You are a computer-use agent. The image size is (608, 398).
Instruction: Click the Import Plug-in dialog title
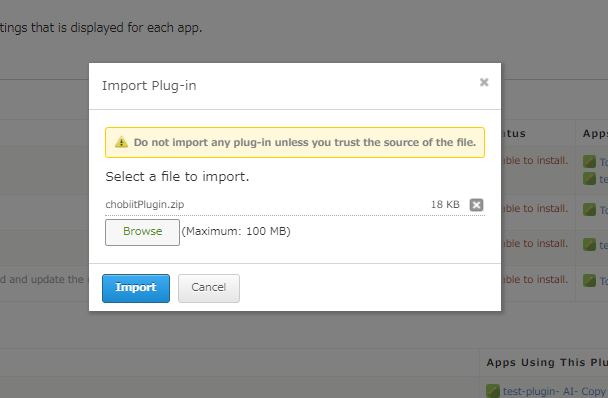coord(149,86)
